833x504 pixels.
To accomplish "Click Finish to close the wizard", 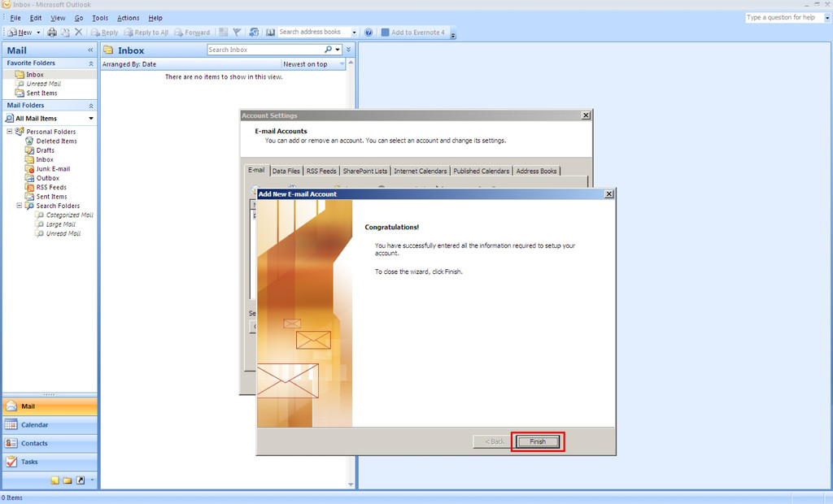I will (538, 441).
